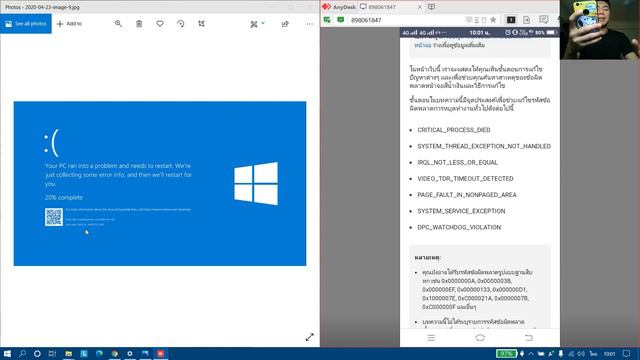Open Microsoft Edge from the taskbar
Image resolution: width=640 pixels, height=360 pixels.
[x=99, y=353]
